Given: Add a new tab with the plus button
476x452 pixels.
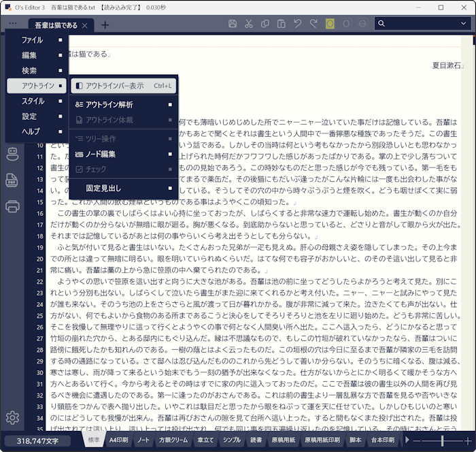Looking at the screenshot, I should click(105, 25).
